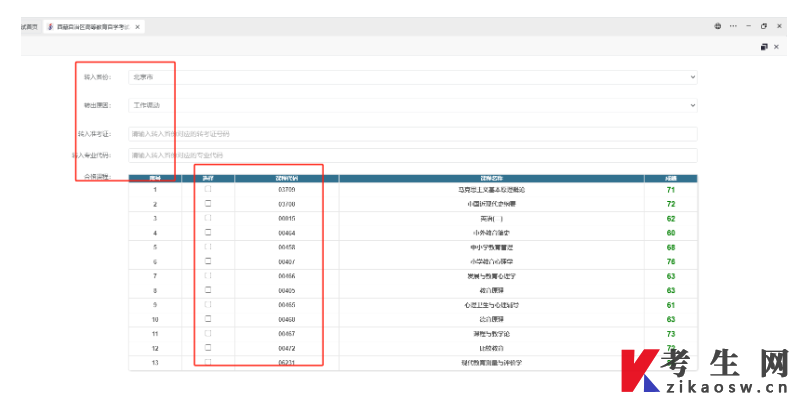
Task: Click the X icon beside the windows icon
Action: (778, 46)
